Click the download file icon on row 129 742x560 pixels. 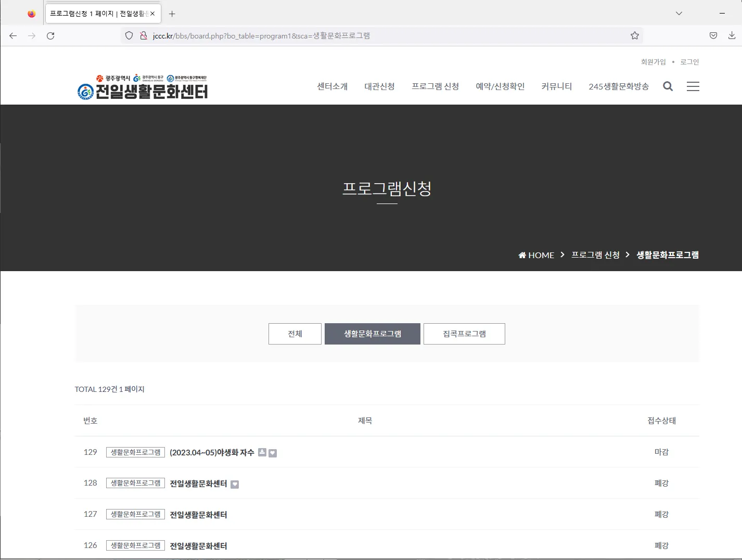pyautogui.click(x=262, y=452)
